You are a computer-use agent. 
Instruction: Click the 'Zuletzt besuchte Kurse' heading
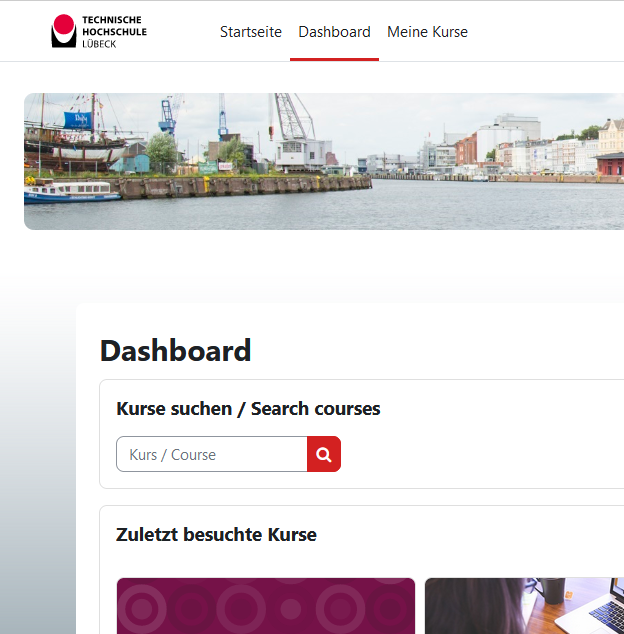pyautogui.click(x=216, y=535)
